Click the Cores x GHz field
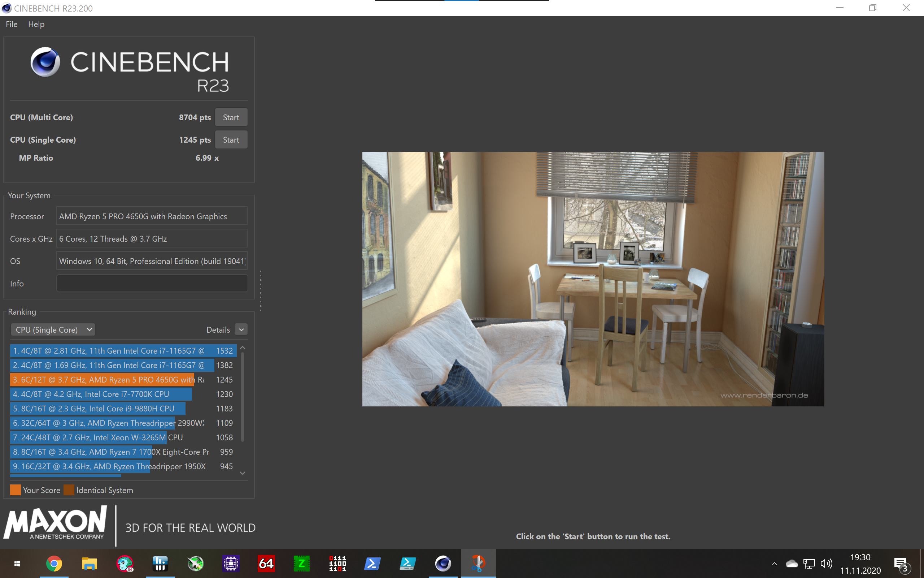Screen dimensions: 924x578 [152, 239]
